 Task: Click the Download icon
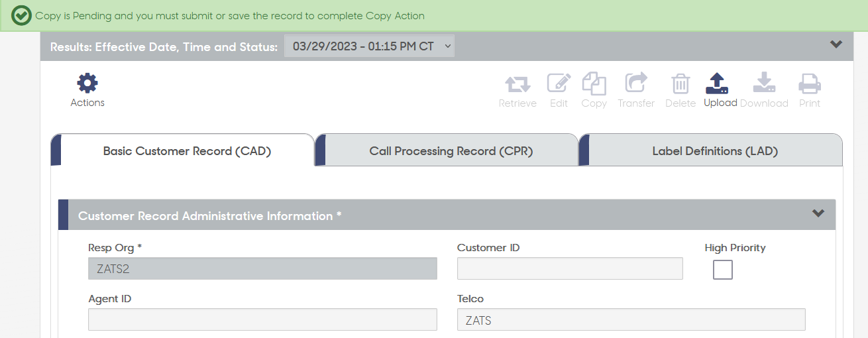click(764, 84)
